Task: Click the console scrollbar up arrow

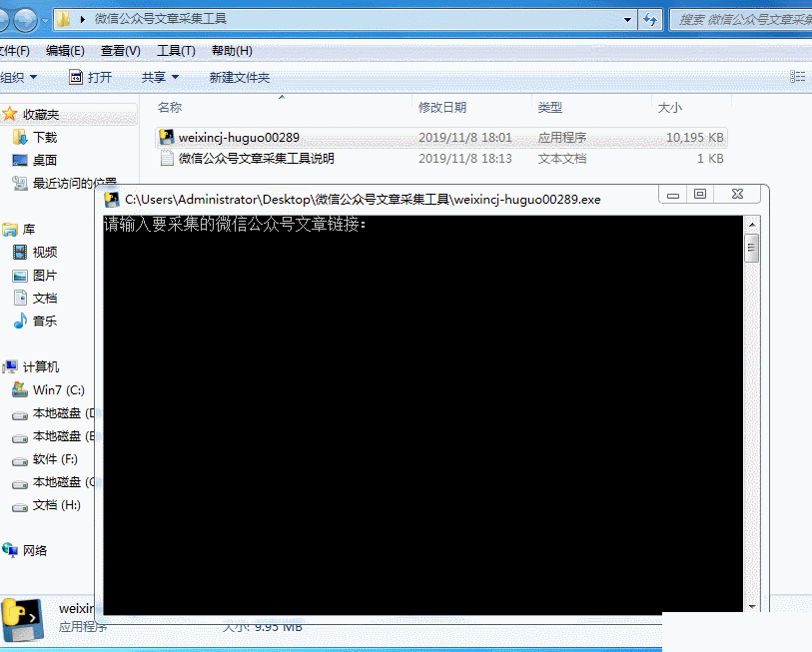Action: [x=752, y=225]
